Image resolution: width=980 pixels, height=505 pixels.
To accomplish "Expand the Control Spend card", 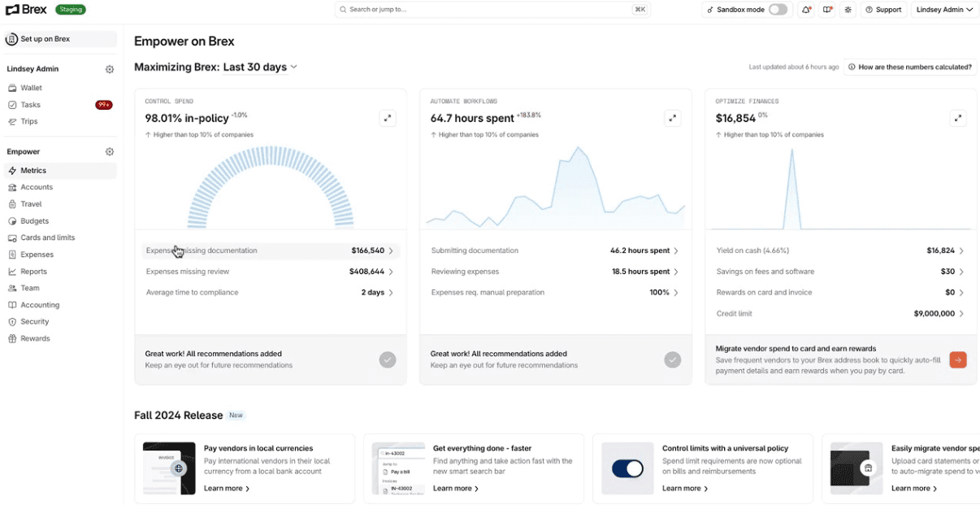I will tap(388, 118).
